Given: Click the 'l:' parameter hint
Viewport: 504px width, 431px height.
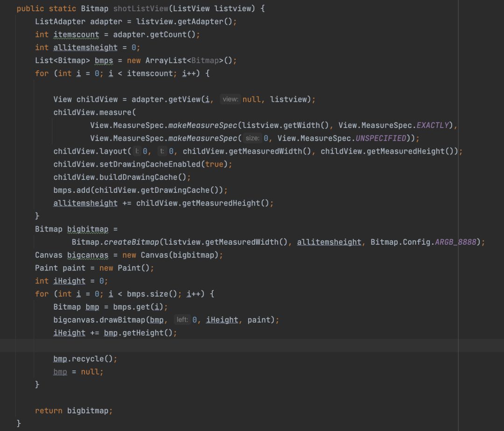Looking at the screenshot, I should click(137, 151).
